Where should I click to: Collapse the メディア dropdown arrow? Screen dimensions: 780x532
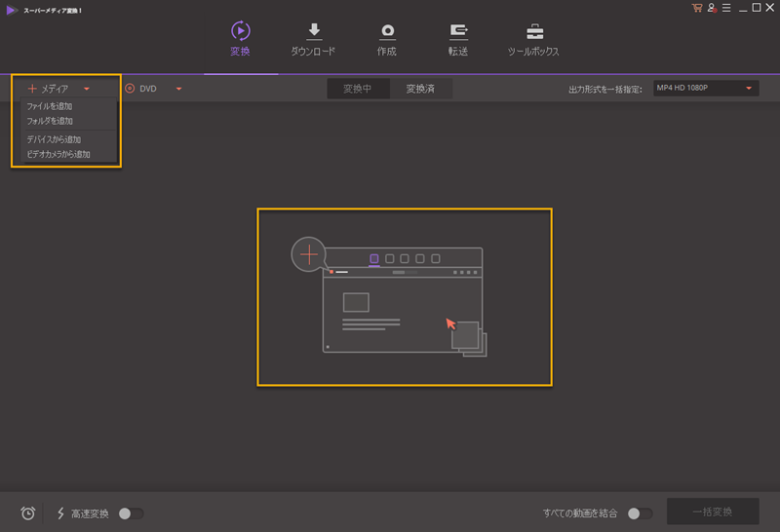[87, 89]
